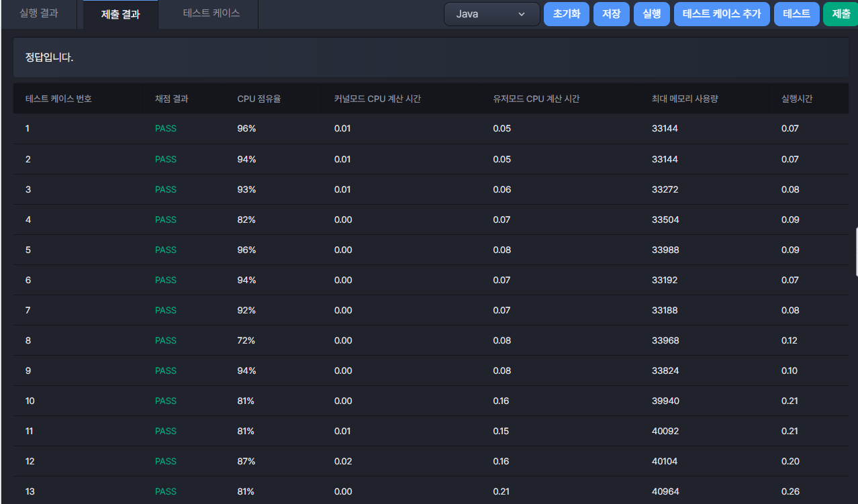Click memory value 33192
The width and height of the screenshot is (858, 504).
point(665,280)
